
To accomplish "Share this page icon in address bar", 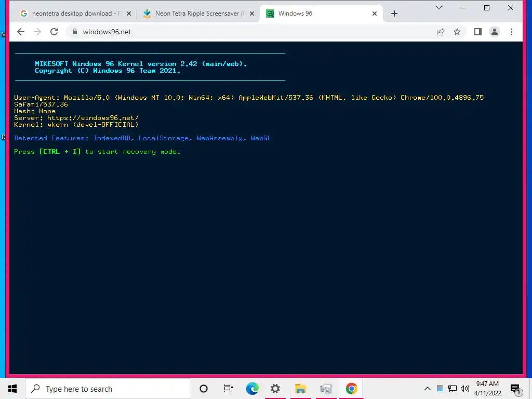I will tap(441, 32).
